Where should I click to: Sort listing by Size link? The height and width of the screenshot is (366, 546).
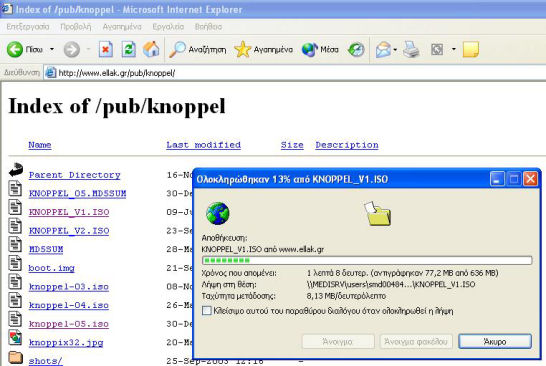click(292, 145)
